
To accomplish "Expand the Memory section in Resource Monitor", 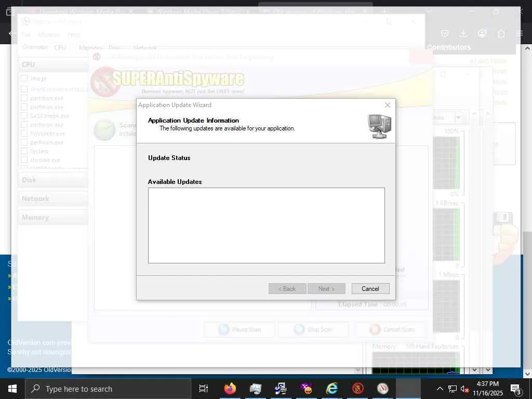I will [x=54, y=218].
